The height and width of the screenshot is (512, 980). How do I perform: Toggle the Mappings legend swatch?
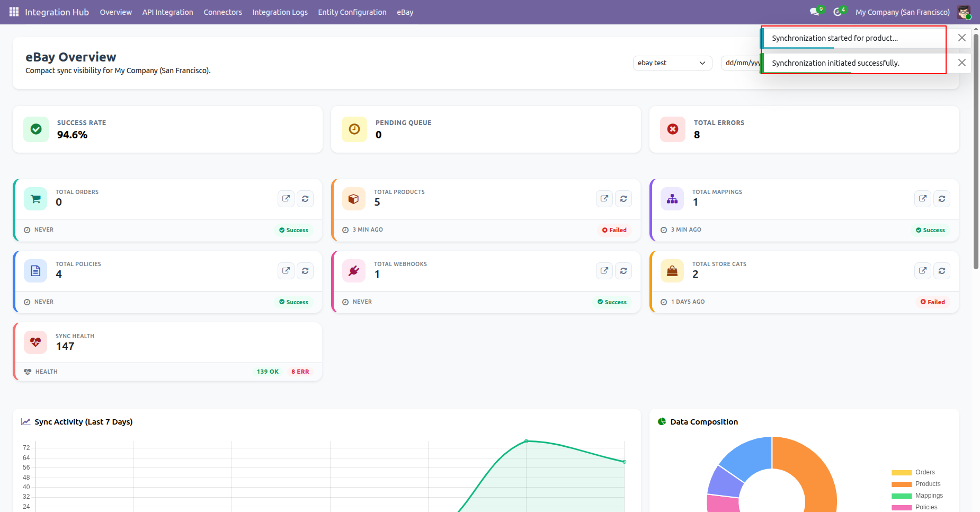(x=901, y=496)
